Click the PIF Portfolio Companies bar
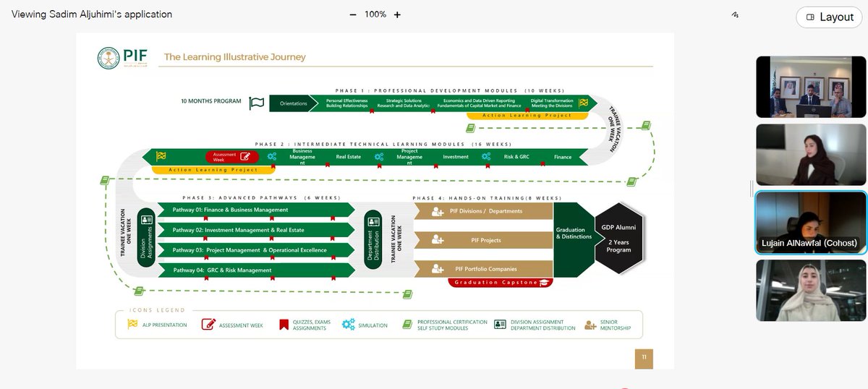The height and width of the screenshot is (389, 868). 483,269
